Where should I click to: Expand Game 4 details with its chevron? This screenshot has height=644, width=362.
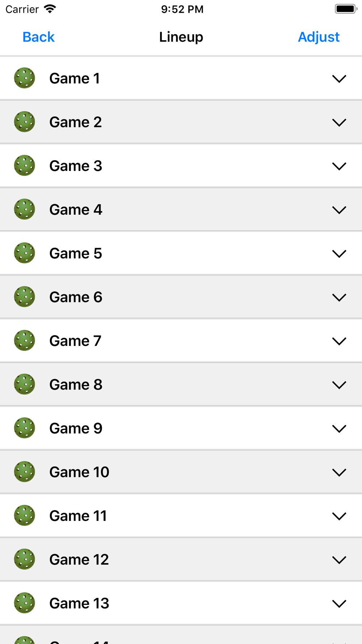click(x=339, y=210)
